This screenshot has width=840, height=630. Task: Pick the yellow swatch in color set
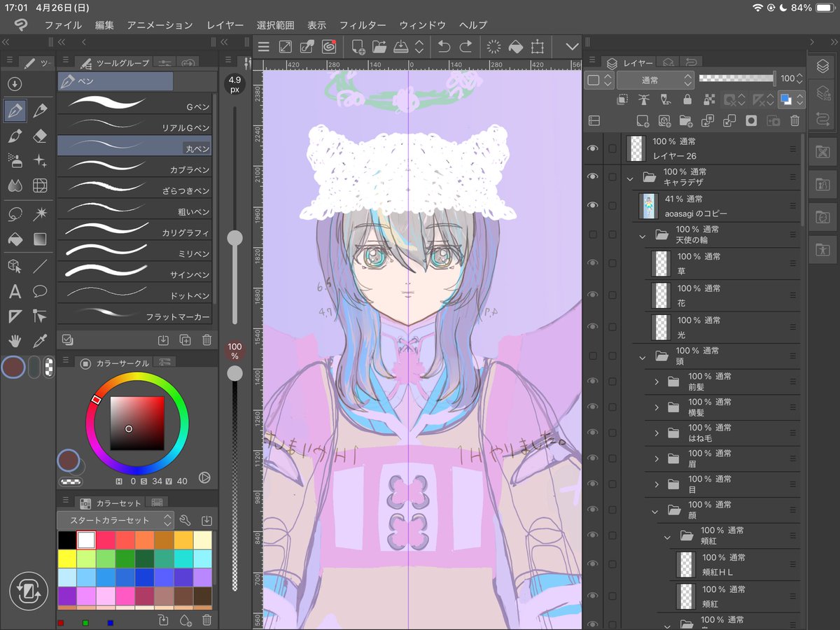[67, 559]
